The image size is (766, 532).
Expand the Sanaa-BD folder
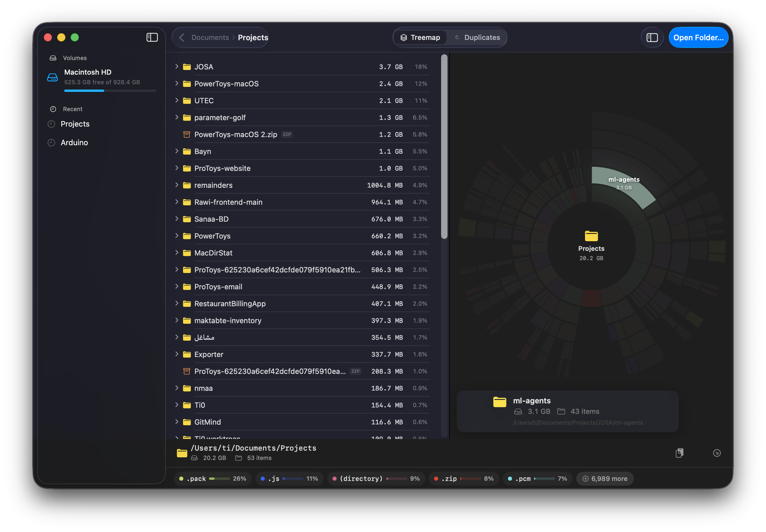click(177, 219)
